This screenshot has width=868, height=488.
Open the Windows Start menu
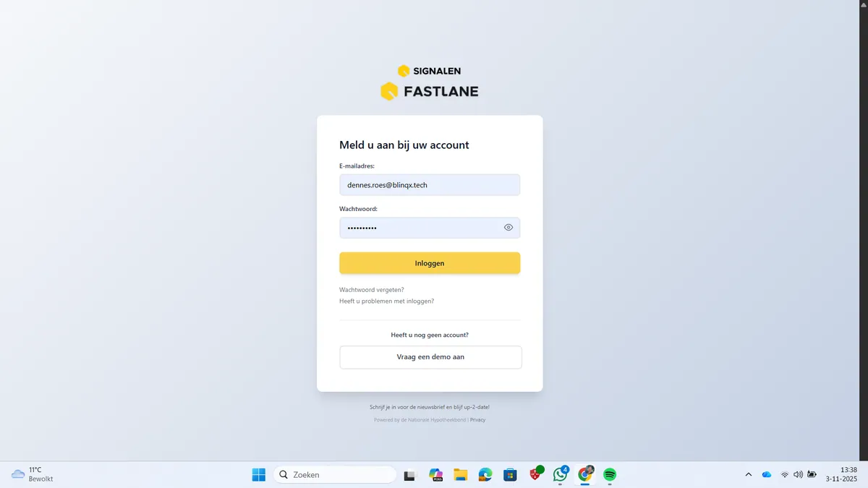[258, 475]
